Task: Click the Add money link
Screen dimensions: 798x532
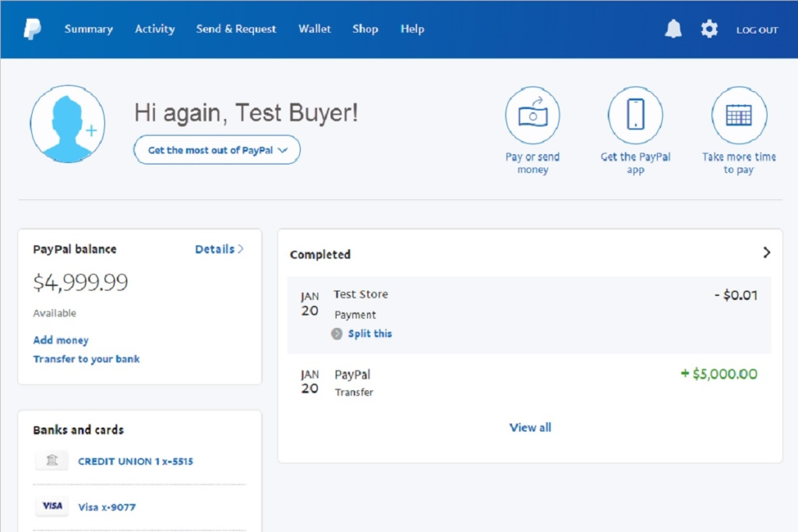Action: [x=61, y=340]
